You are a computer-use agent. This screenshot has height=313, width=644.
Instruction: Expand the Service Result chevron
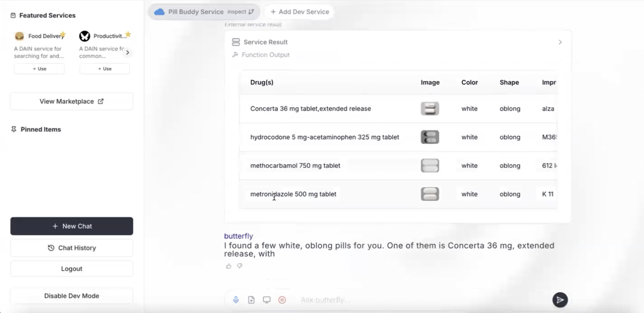point(560,42)
